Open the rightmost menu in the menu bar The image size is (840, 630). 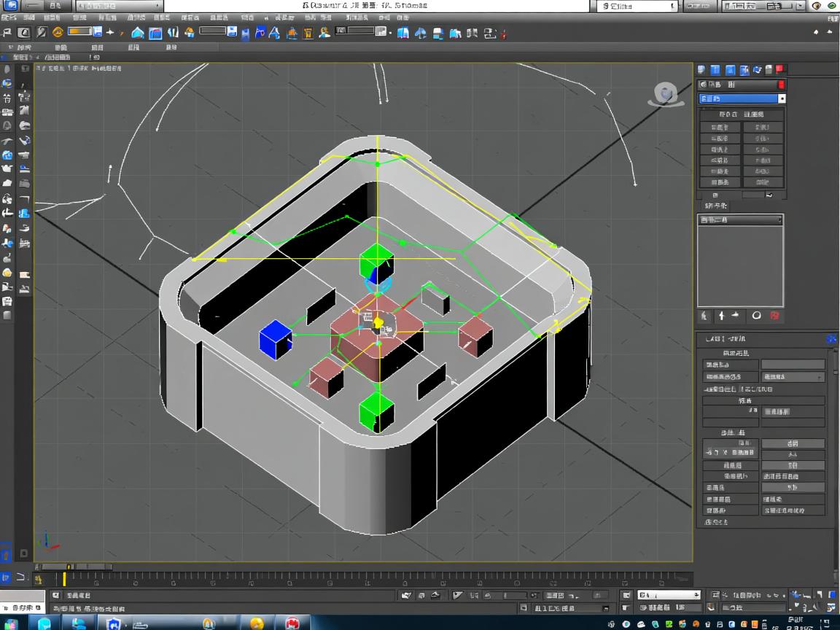(401, 17)
